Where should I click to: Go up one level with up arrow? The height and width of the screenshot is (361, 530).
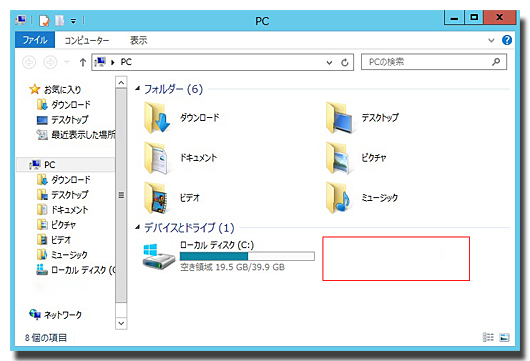[x=83, y=62]
